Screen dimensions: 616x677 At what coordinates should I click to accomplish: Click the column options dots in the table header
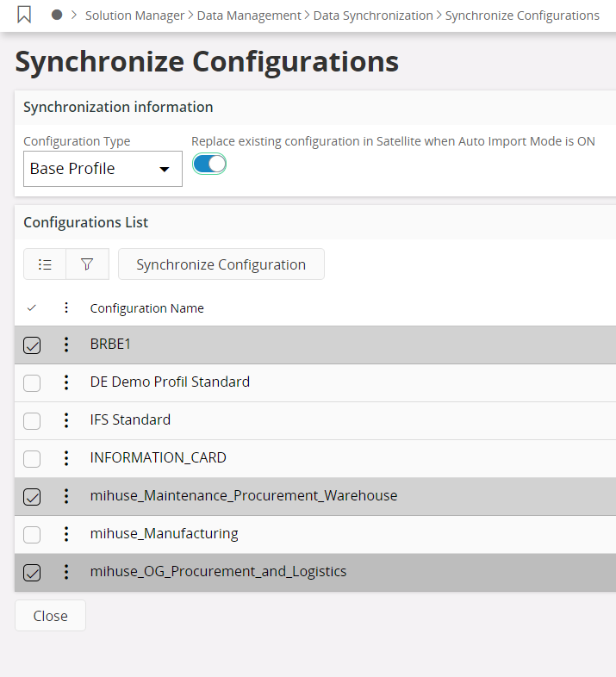tap(66, 307)
